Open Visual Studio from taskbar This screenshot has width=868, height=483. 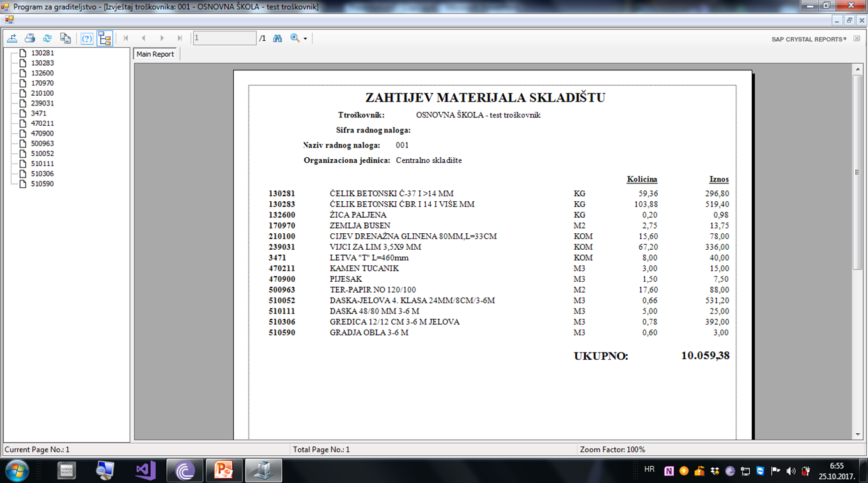(x=146, y=471)
